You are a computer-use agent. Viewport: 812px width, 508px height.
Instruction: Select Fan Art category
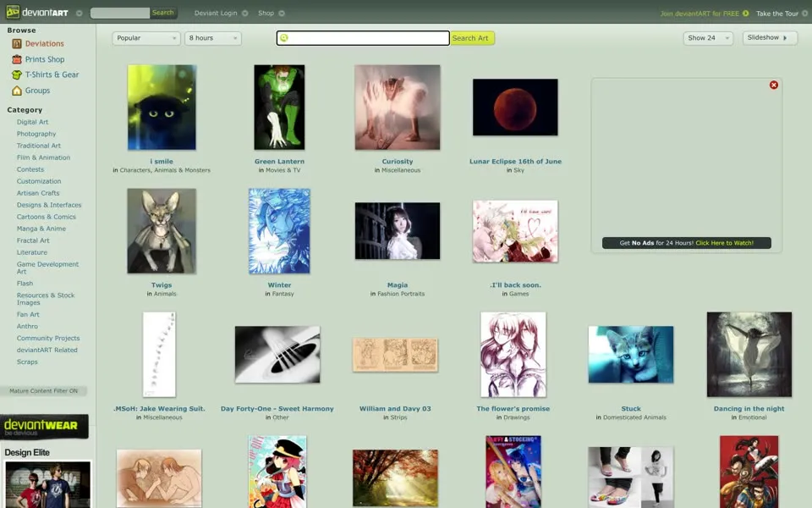click(x=28, y=315)
